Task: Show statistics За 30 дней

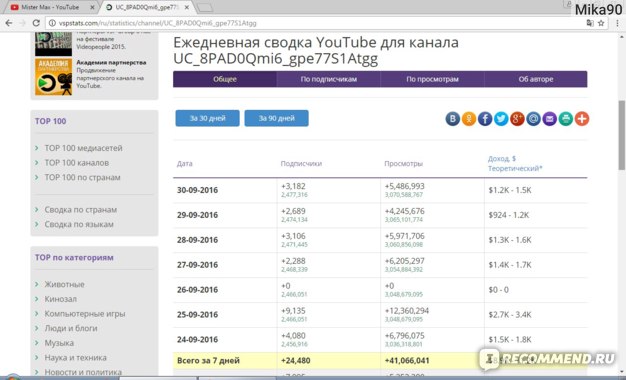Action: tap(208, 118)
